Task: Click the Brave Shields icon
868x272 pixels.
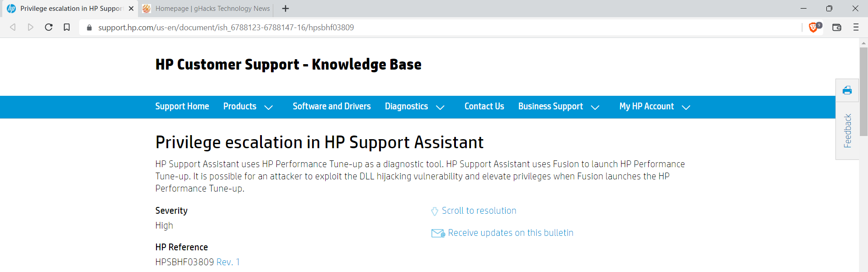Action: point(814,28)
